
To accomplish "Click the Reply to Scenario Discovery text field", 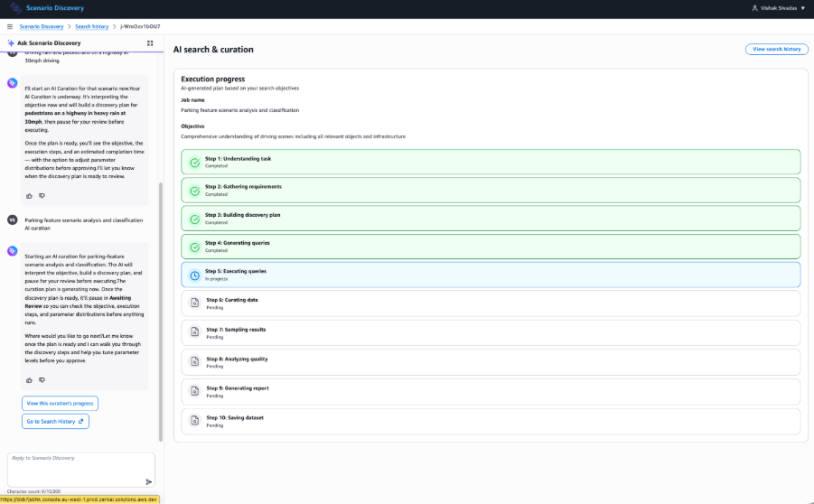I will 81,470.
